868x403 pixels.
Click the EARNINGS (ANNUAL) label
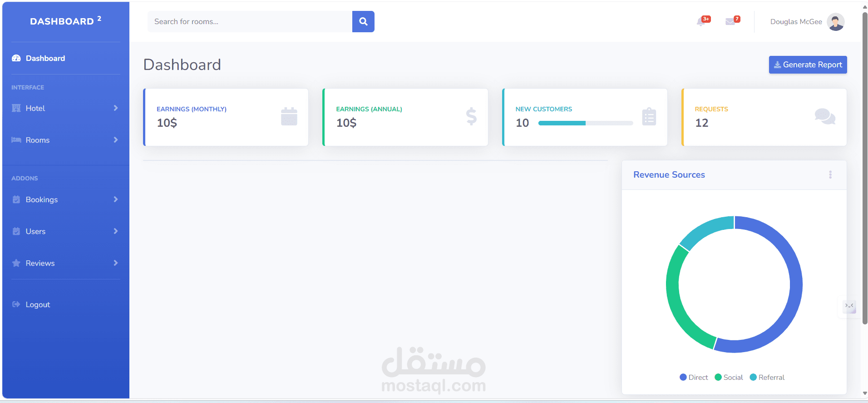369,109
